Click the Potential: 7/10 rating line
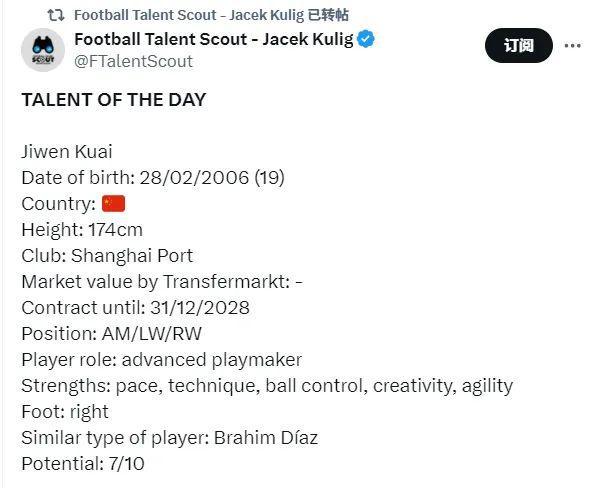This screenshot has width=599, height=488. click(x=83, y=464)
